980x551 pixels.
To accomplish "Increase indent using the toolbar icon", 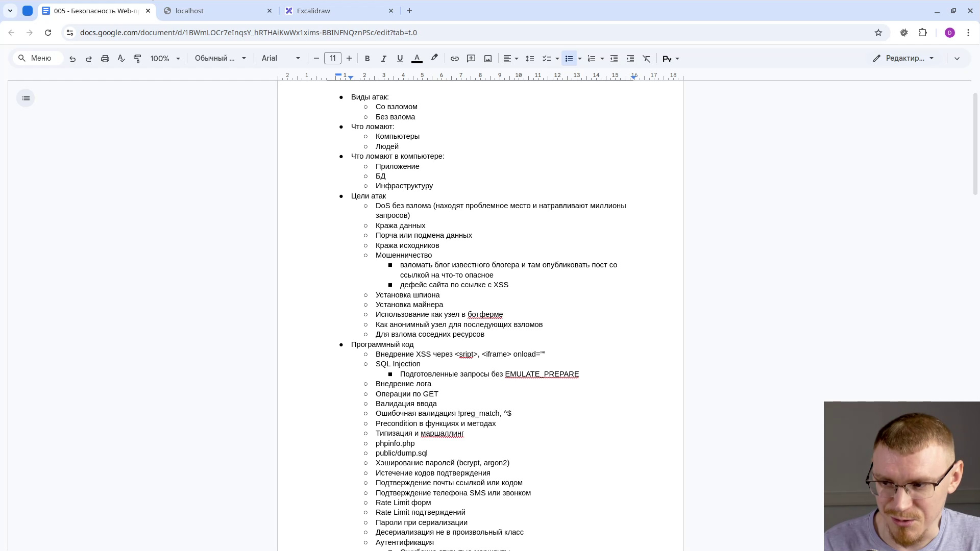I will [x=630, y=59].
